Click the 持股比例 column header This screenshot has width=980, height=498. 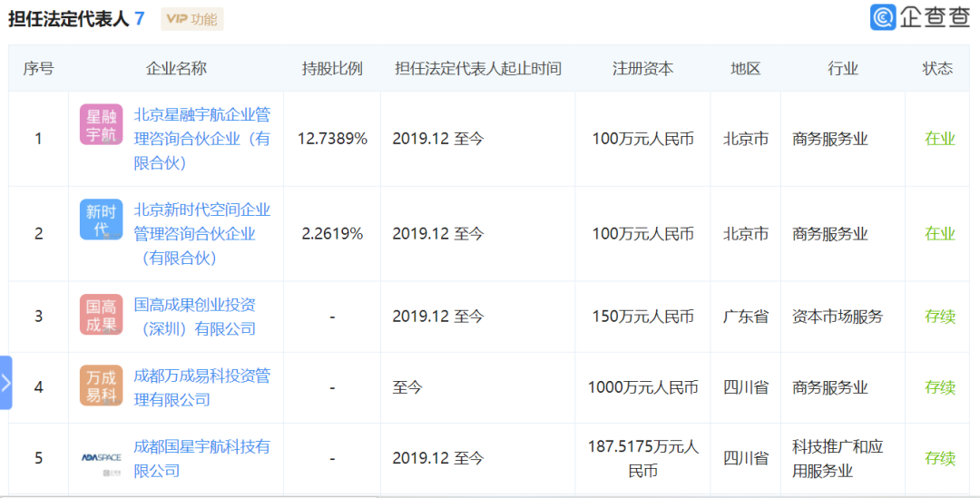pos(332,68)
